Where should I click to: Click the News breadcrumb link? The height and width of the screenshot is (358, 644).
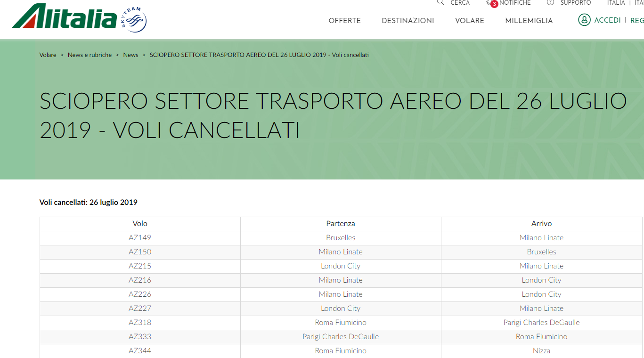coord(130,55)
